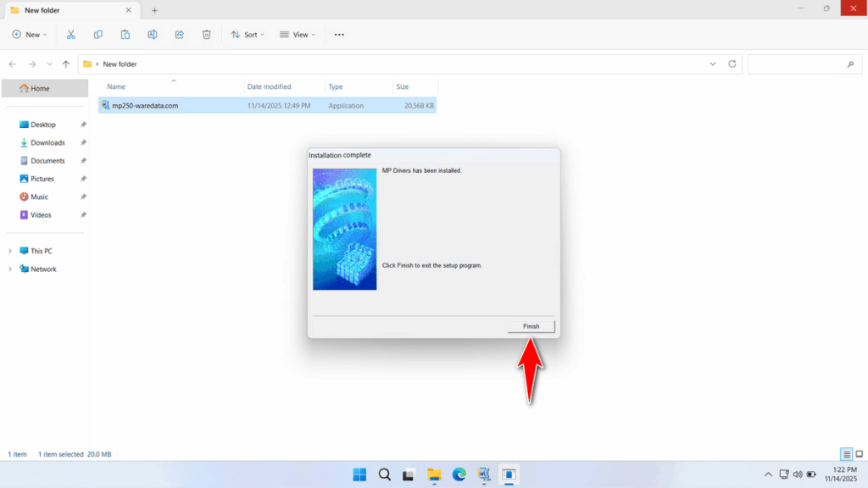
Task: Click Finish to exit setup
Action: click(531, 326)
